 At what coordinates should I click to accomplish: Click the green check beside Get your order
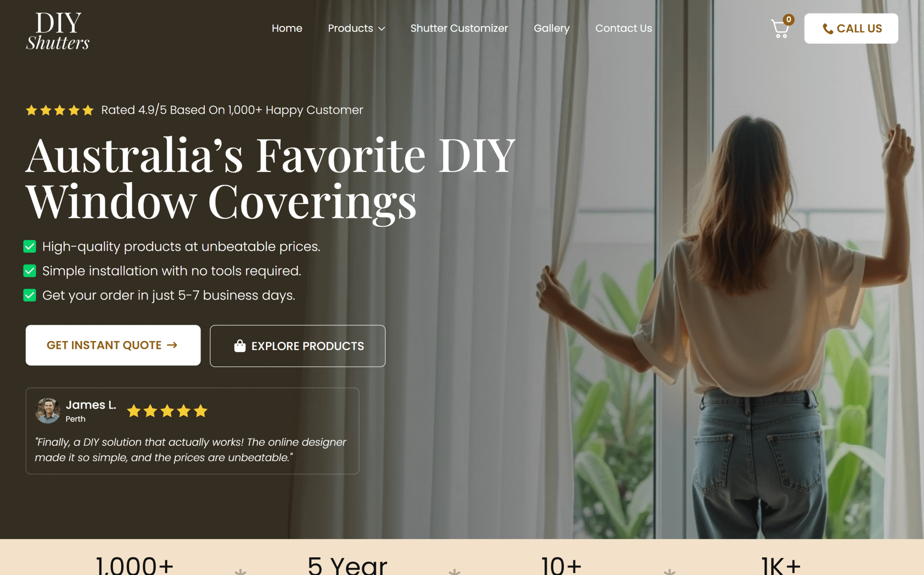click(30, 295)
